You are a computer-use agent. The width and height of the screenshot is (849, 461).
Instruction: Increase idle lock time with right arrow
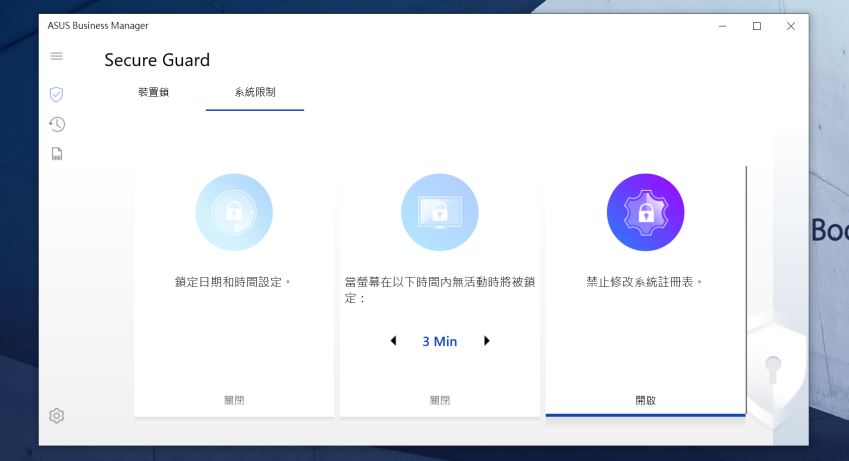tap(486, 341)
